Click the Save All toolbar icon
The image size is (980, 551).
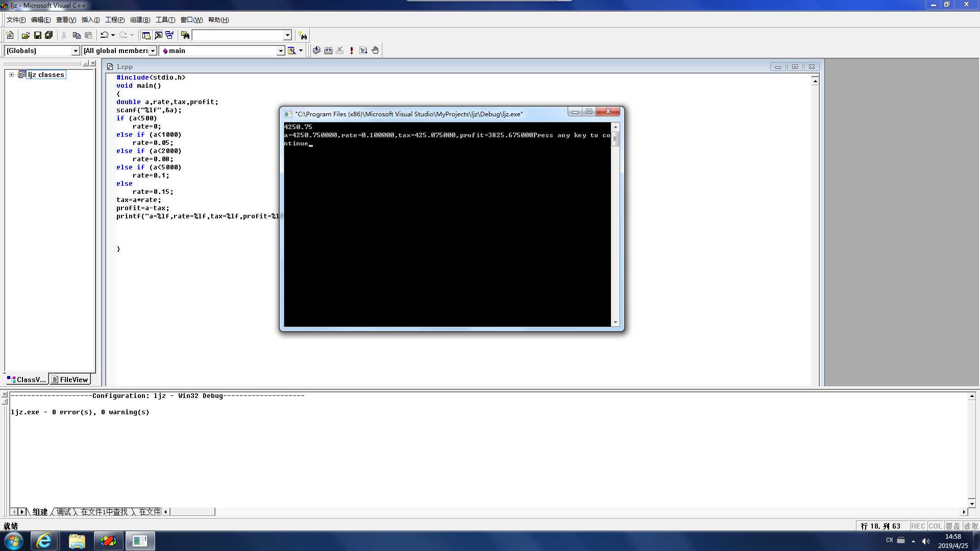[49, 35]
